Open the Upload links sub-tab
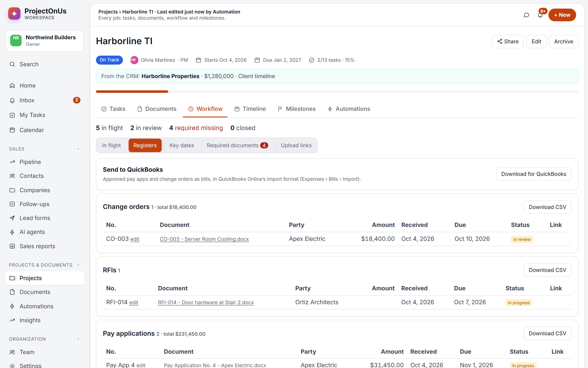The height and width of the screenshot is (368, 588). 296,145
